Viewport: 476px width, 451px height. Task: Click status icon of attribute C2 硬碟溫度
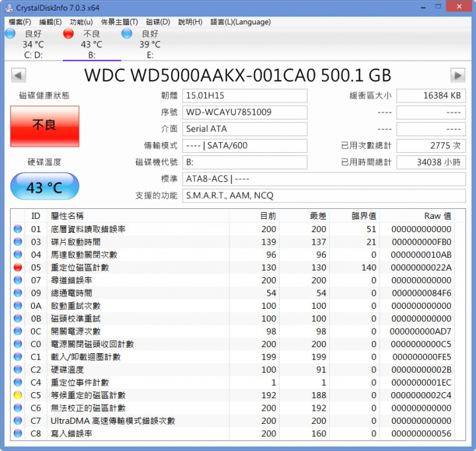click(x=18, y=369)
